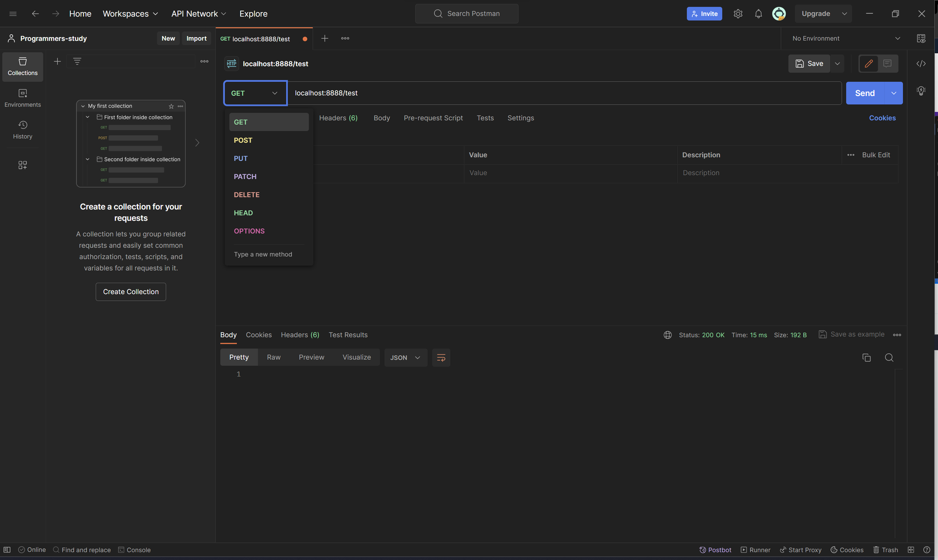Select POST from method list
This screenshot has width=938, height=560.
[x=269, y=140]
